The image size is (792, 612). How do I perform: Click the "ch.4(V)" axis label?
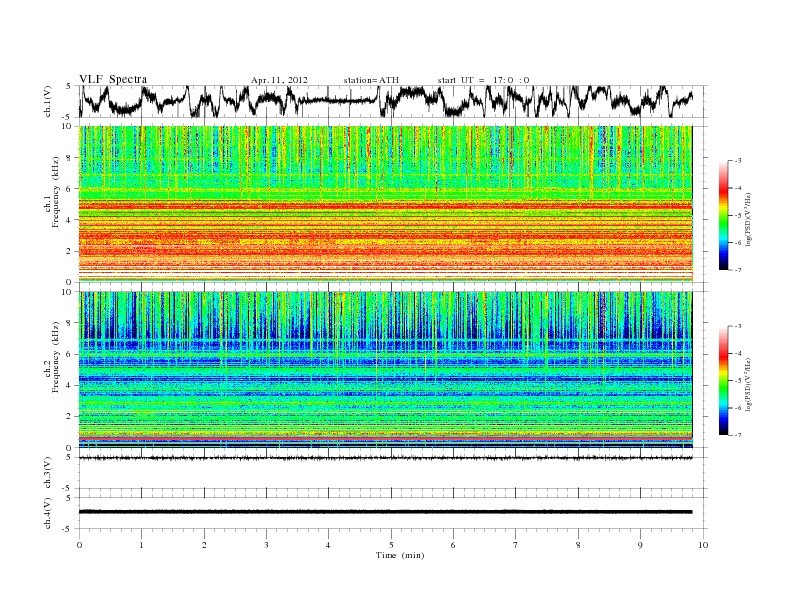tap(48, 514)
